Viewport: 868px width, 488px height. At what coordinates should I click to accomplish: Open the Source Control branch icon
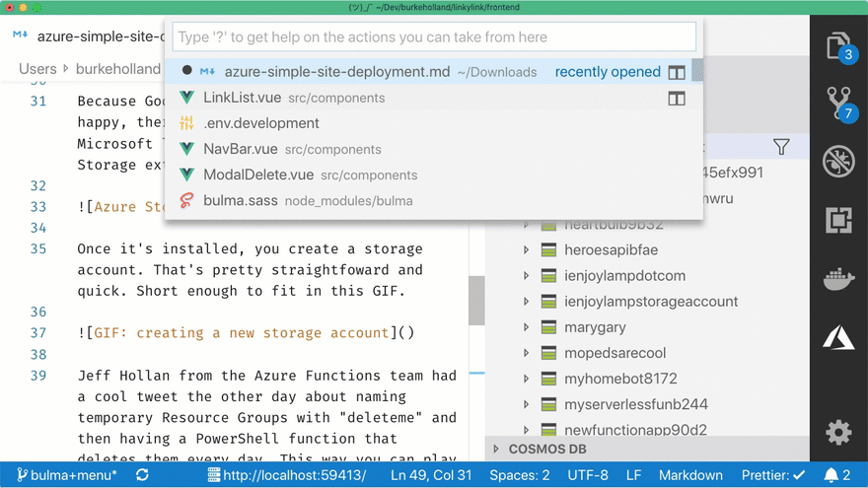click(838, 105)
